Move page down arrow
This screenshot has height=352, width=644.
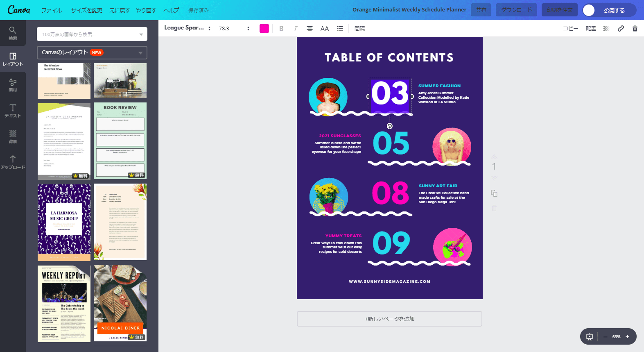494,178
